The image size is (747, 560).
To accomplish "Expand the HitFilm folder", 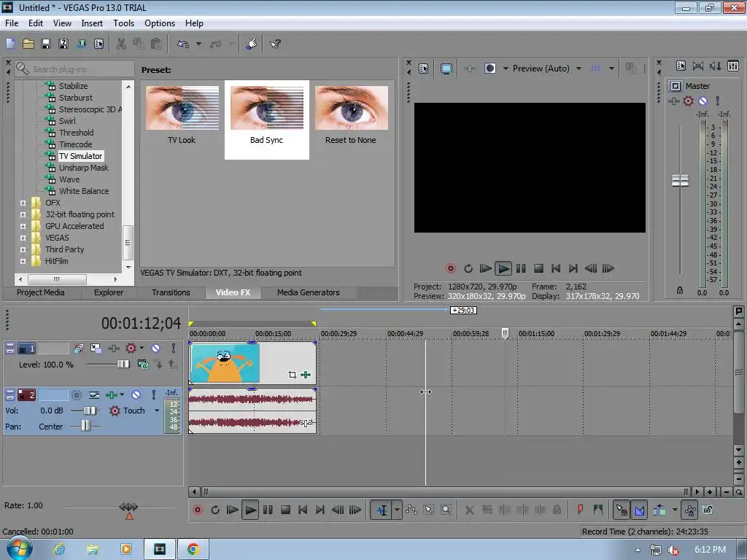I will 23,262.
